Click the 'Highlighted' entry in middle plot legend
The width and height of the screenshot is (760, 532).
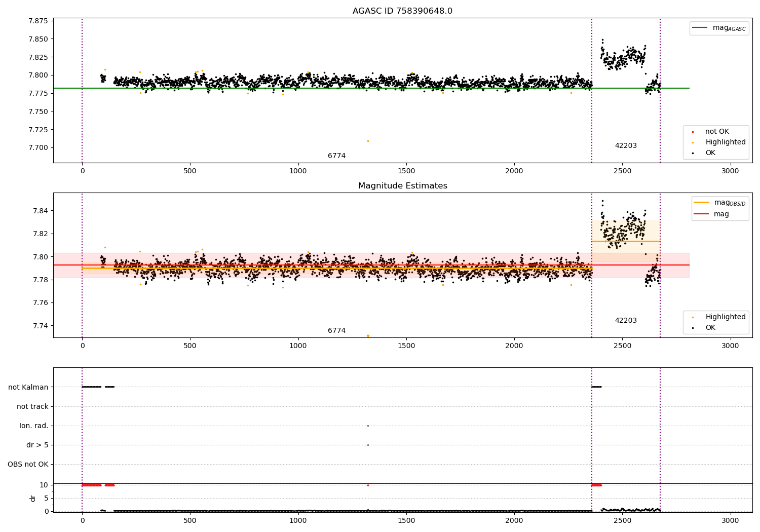point(725,317)
